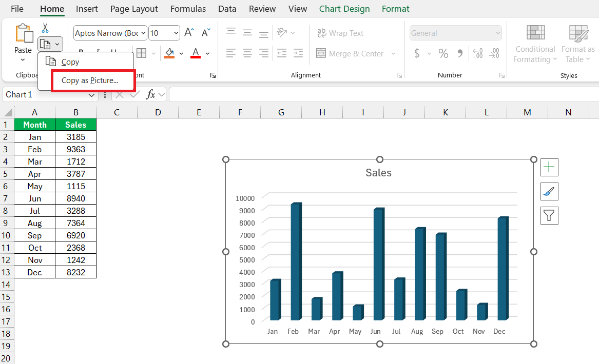Click the Wrap Text button
Image resolution: width=599 pixels, height=364 pixels.
340,33
